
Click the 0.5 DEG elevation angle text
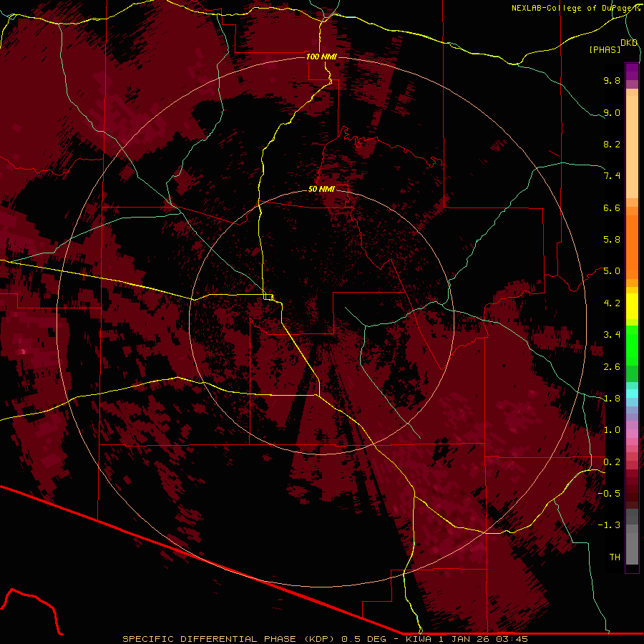pyautogui.click(x=364, y=639)
